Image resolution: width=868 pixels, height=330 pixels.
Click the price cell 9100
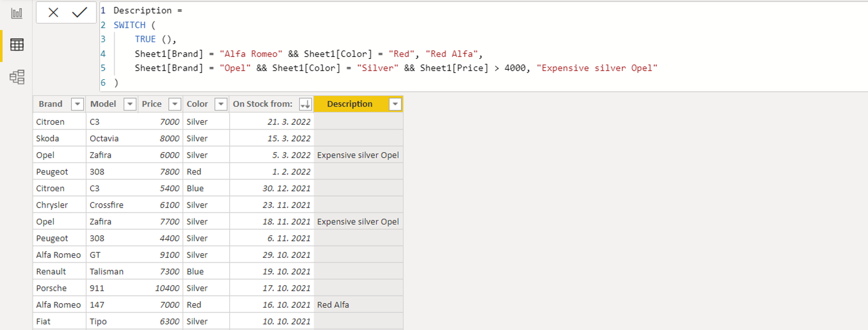(160, 255)
